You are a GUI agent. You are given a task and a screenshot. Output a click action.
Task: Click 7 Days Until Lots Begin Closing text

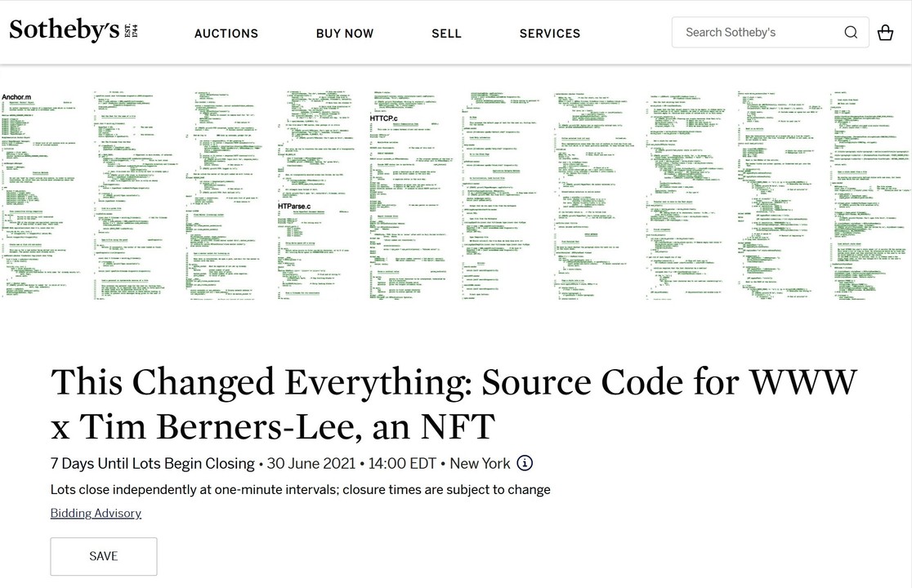[153, 463]
